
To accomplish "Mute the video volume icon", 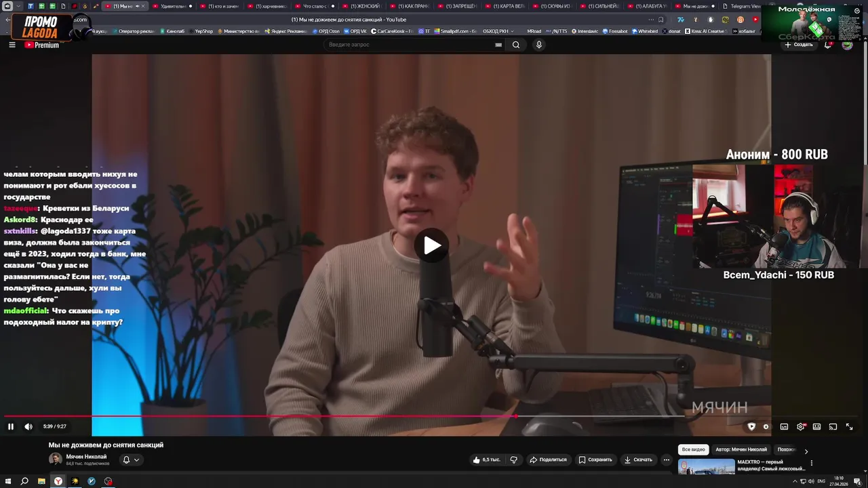I will (x=28, y=426).
